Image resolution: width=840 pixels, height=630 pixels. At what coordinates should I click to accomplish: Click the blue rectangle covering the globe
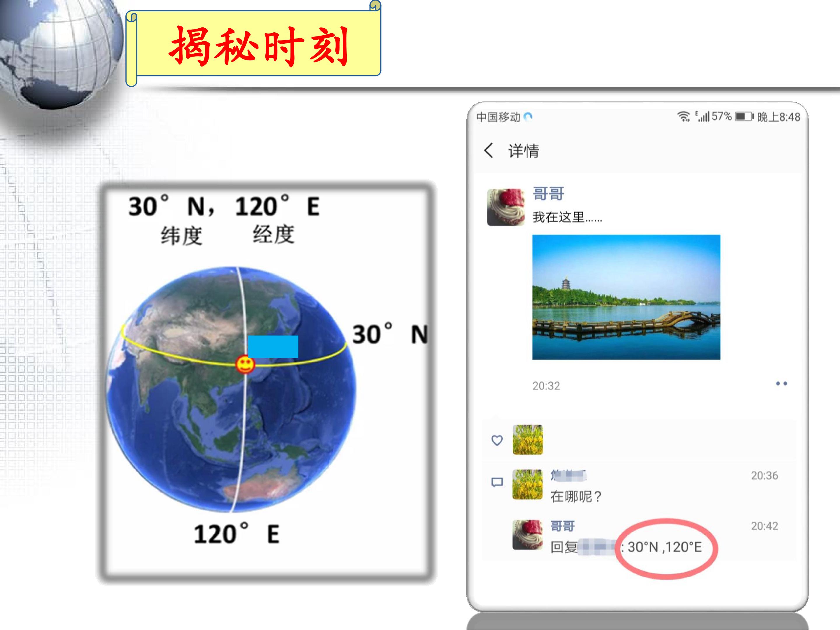click(273, 346)
